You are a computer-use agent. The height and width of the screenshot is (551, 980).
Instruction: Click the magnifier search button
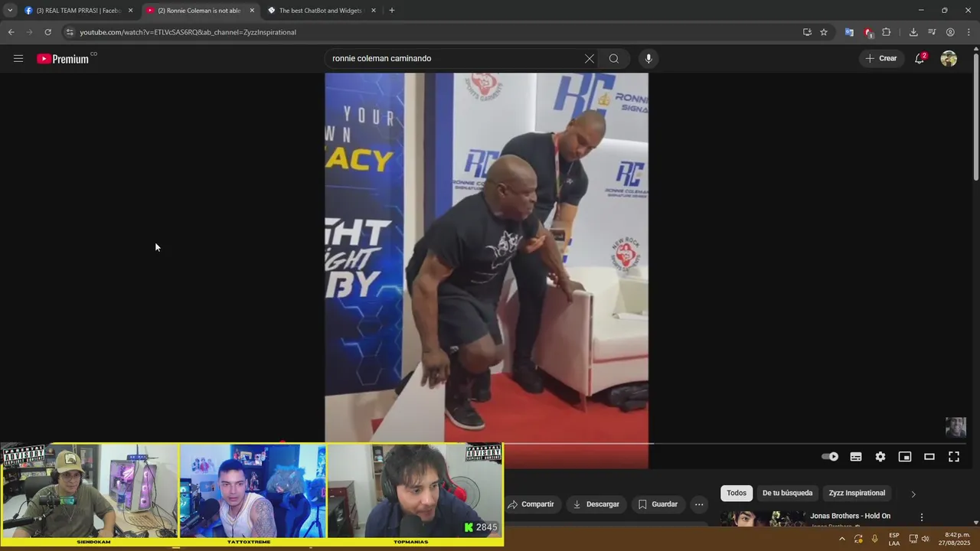point(614,59)
